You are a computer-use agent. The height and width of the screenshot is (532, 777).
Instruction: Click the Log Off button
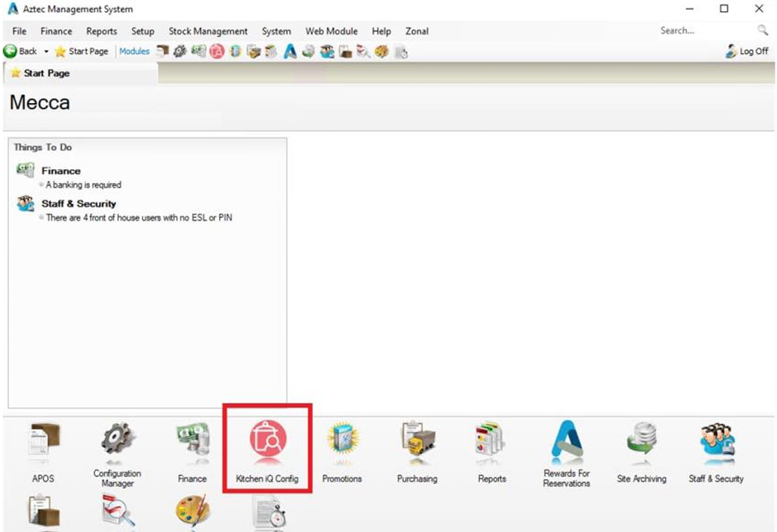747,51
